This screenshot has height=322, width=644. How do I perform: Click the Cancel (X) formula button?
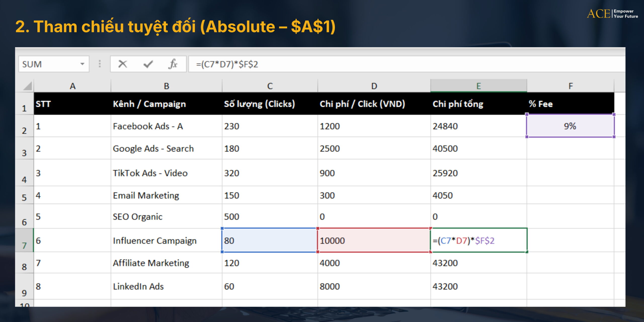(x=123, y=64)
